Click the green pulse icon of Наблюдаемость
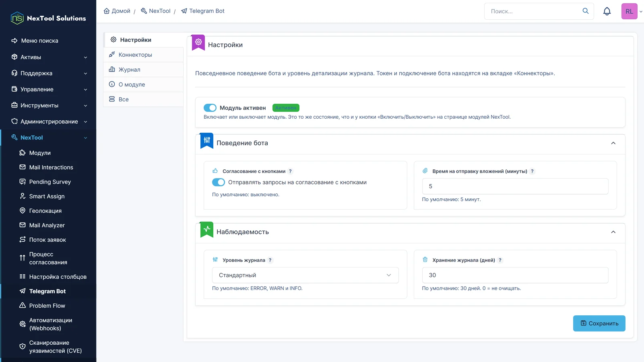The width and height of the screenshot is (644, 362). [207, 229]
